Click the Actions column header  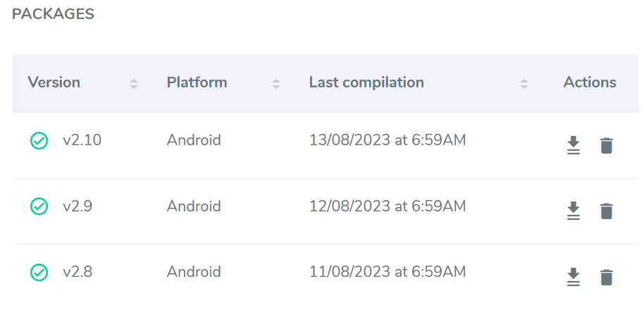590,82
